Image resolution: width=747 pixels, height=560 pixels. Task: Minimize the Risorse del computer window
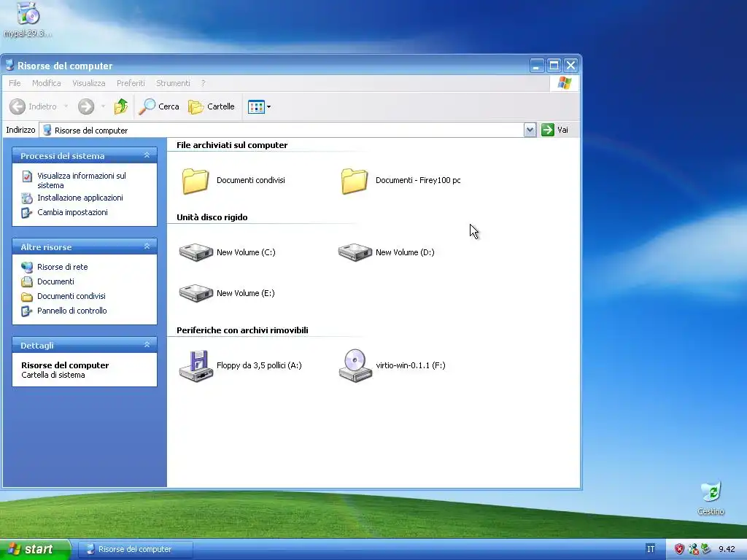coord(537,65)
